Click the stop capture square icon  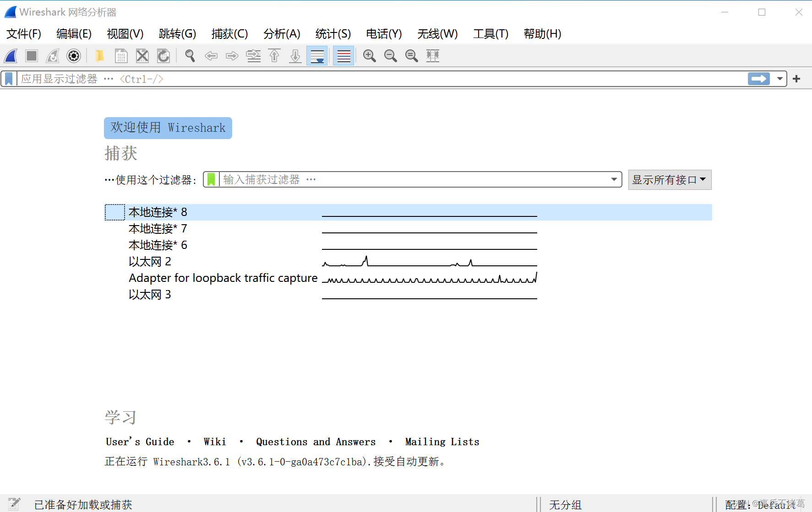click(x=32, y=56)
